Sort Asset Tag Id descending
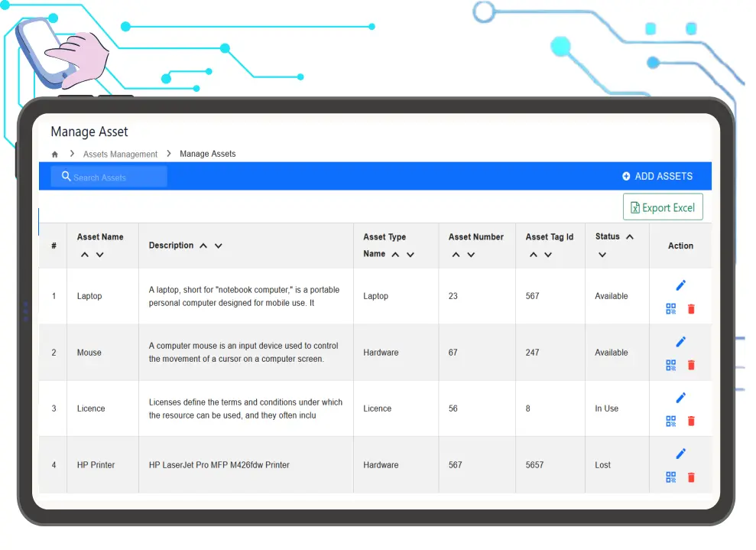Image resolution: width=756 pixels, height=550 pixels. [x=548, y=254]
